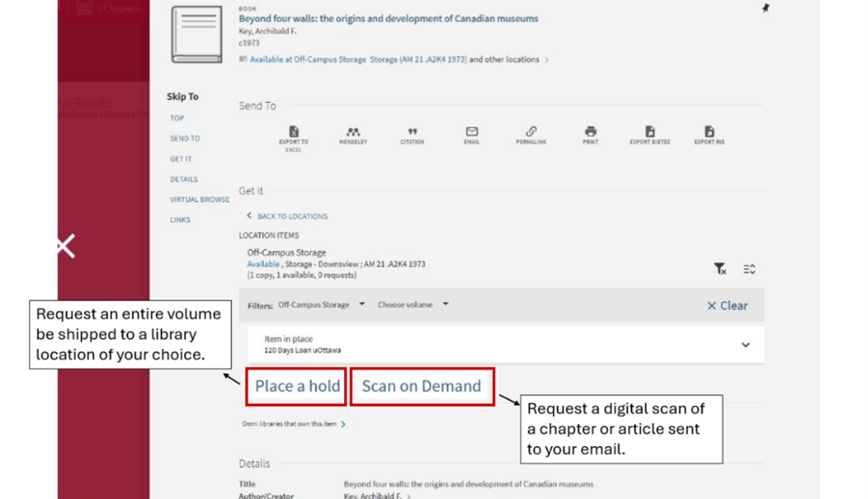
Task: Skip to TOP section
Action: tap(177, 118)
